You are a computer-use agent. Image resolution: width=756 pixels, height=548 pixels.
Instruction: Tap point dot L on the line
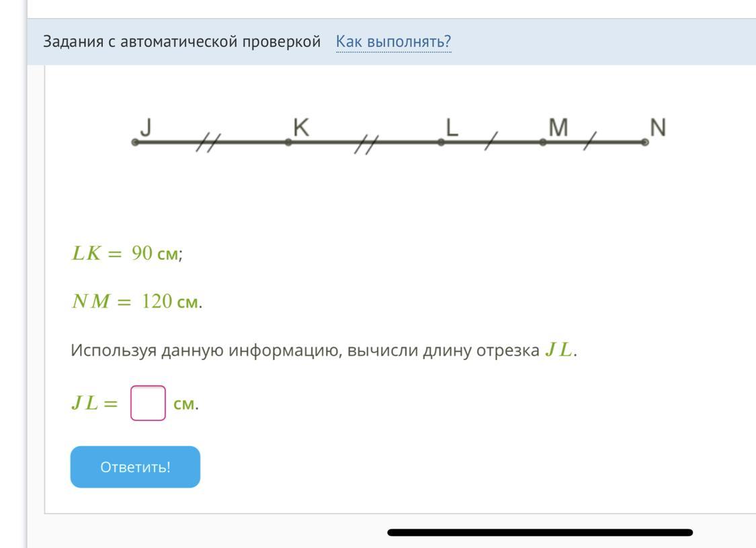(441, 142)
